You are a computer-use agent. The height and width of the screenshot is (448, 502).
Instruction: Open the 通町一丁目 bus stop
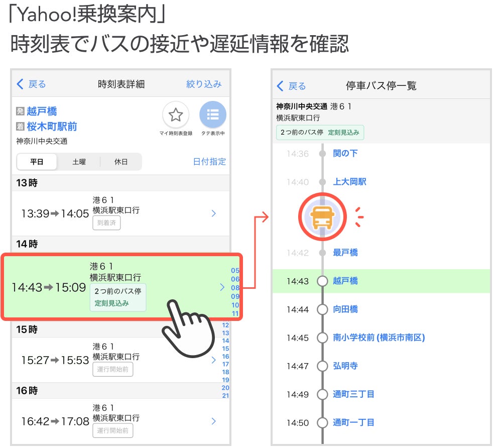[x=353, y=422]
